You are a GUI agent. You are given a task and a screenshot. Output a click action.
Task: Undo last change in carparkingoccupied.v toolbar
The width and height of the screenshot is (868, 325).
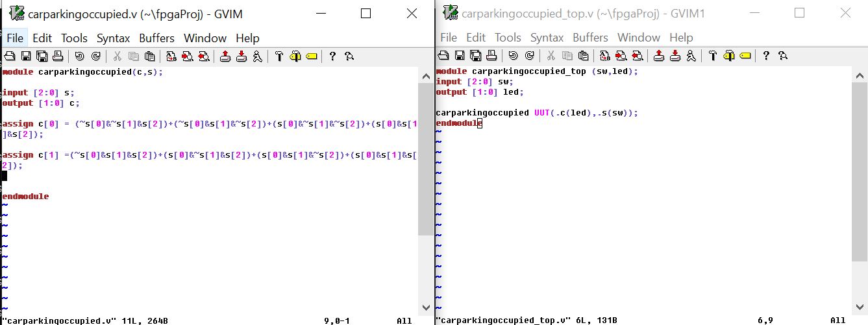pyautogui.click(x=79, y=56)
